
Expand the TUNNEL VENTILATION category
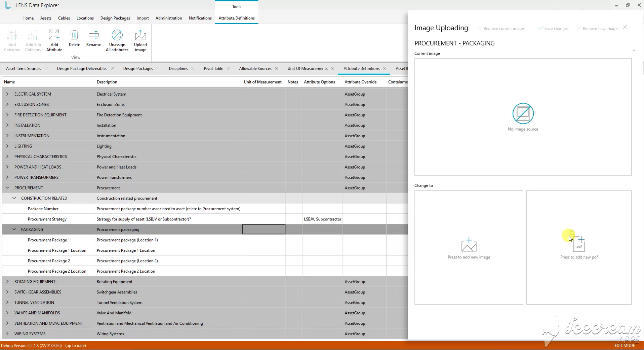[7, 303]
